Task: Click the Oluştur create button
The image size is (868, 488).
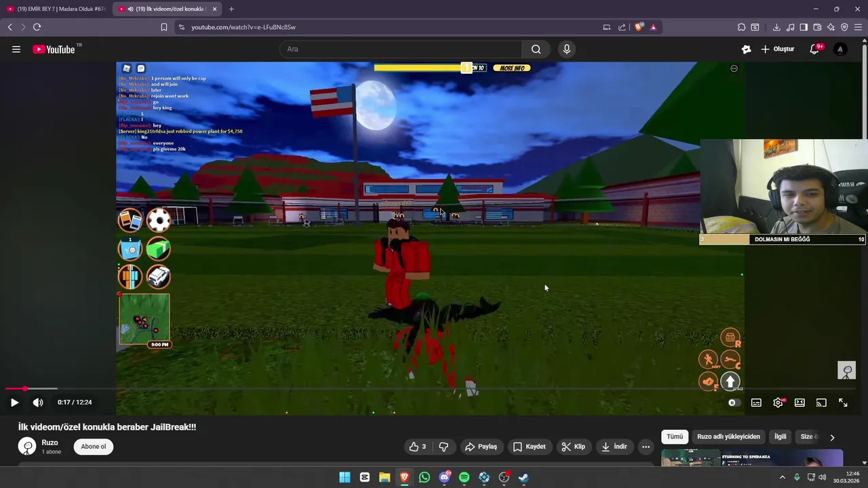Action: click(777, 49)
